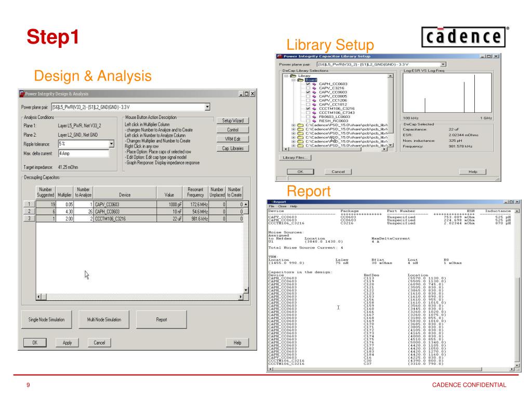Open Power plane pair dropdown in Design & Analysis
The height and width of the screenshot is (399, 532).
tap(207, 107)
